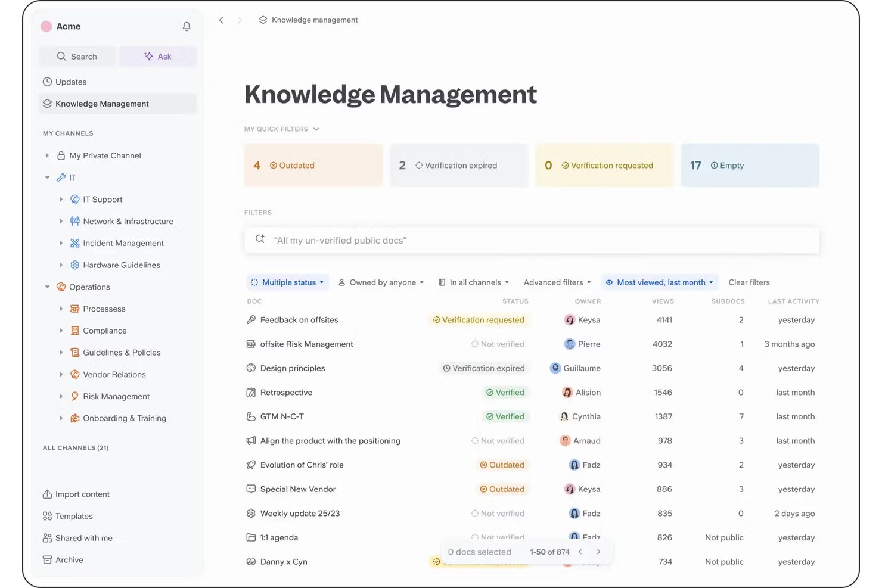This screenshot has height=588, width=882.
Task: Click the Search button
Action: click(x=77, y=57)
